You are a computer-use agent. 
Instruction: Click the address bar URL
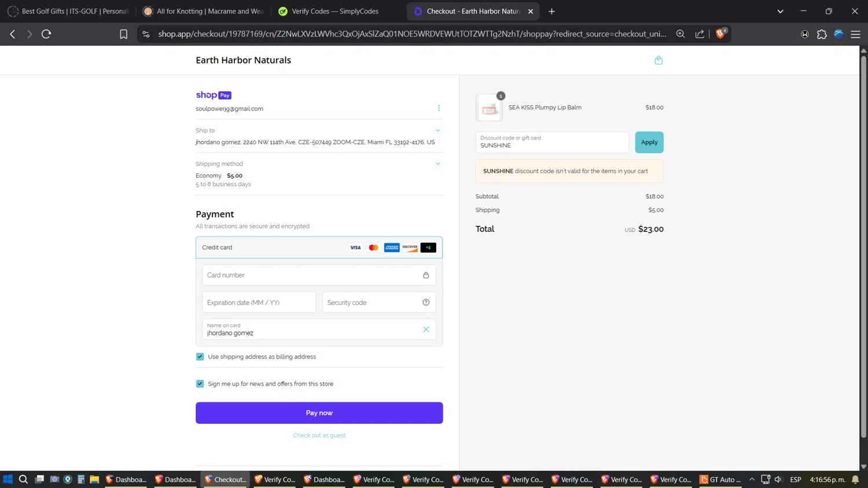[x=412, y=34]
